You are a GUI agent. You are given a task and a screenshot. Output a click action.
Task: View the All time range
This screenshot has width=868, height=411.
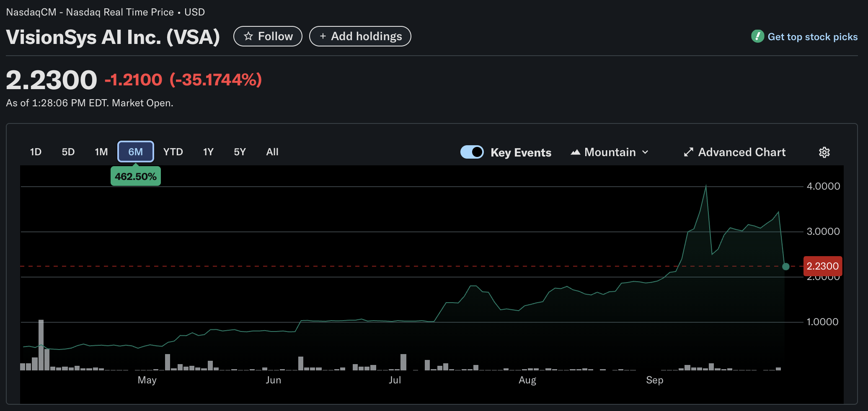click(272, 152)
